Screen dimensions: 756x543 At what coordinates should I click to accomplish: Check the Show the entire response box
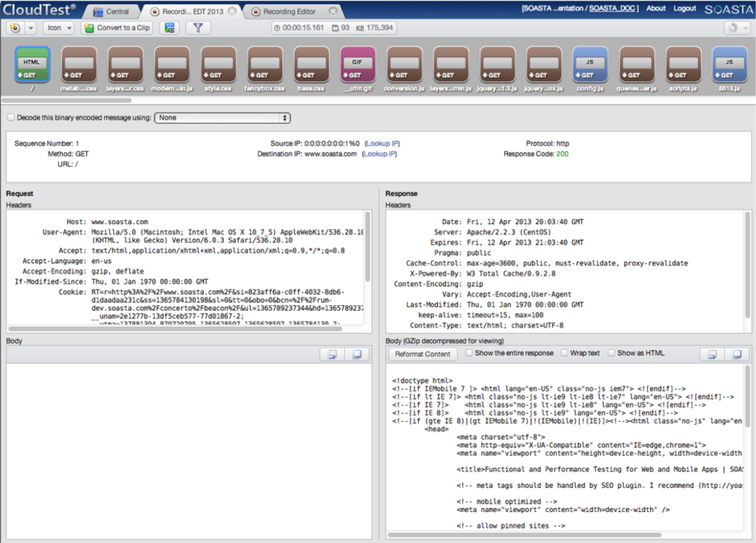pyautogui.click(x=469, y=353)
